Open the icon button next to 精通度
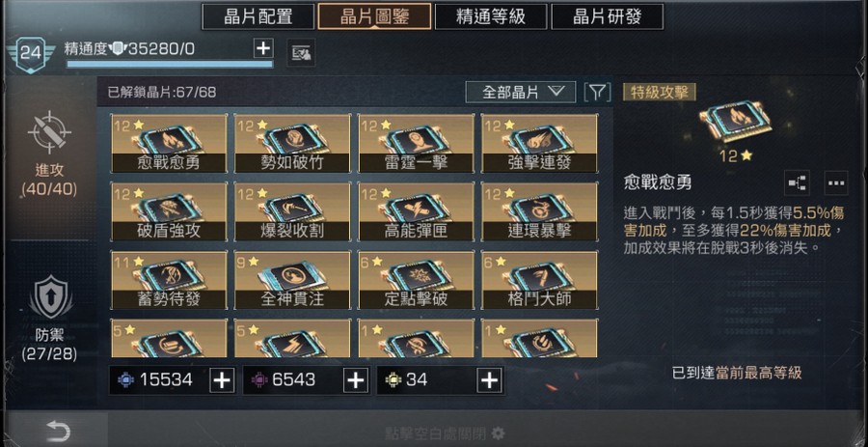This screenshot has height=447, width=868. coord(302,52)
